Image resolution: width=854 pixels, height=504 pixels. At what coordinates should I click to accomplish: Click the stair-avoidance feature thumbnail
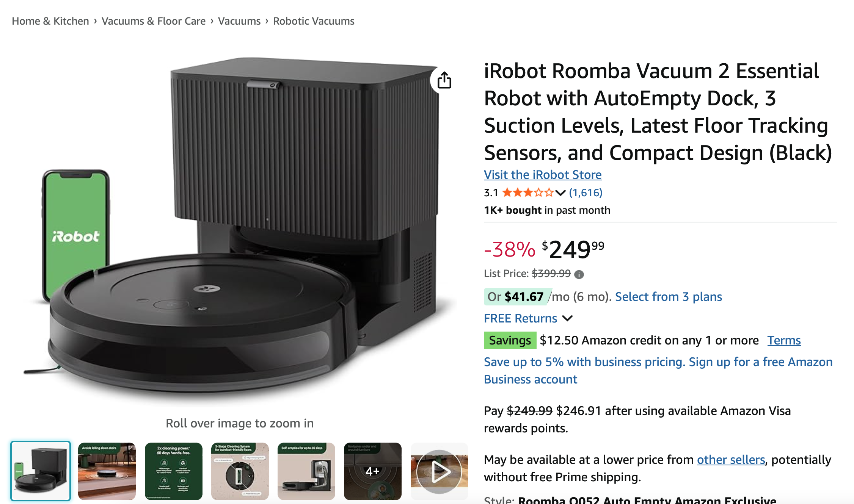coord(107,472)
